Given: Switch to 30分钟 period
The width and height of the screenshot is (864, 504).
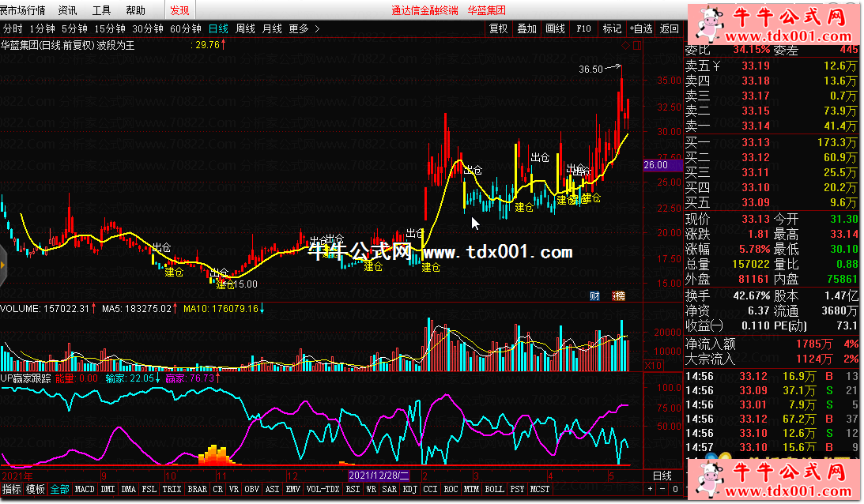Looking at the screenshot, I should [148, 28].
